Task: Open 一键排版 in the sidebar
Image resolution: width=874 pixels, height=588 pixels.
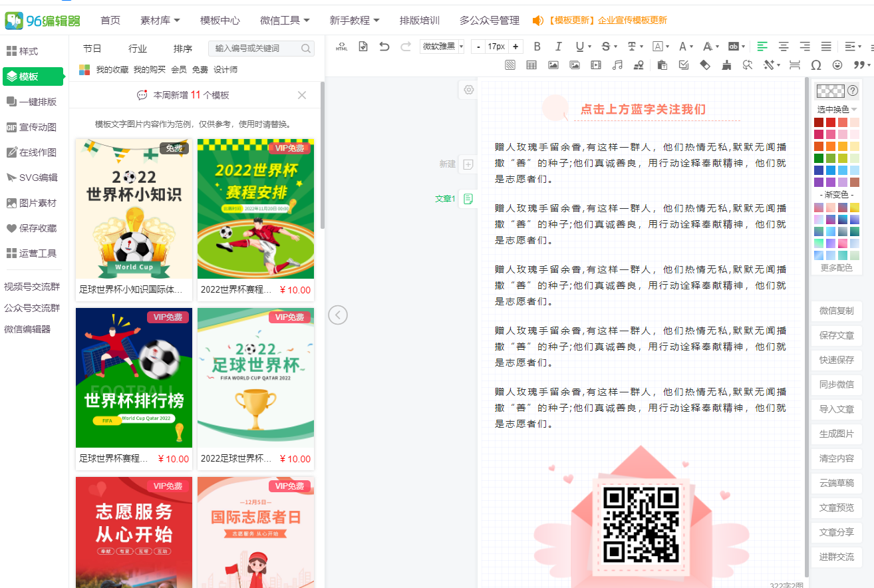Action: [31, 102]
